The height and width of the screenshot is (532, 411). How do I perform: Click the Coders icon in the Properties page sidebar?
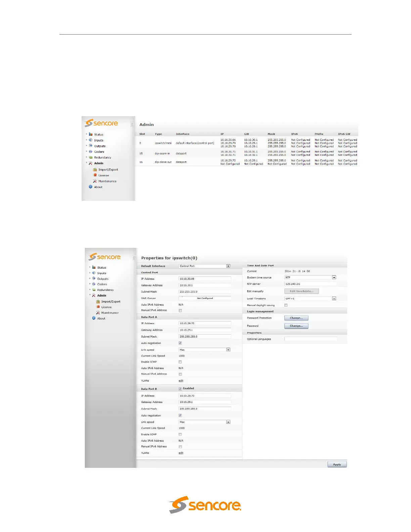pos(94,284)
